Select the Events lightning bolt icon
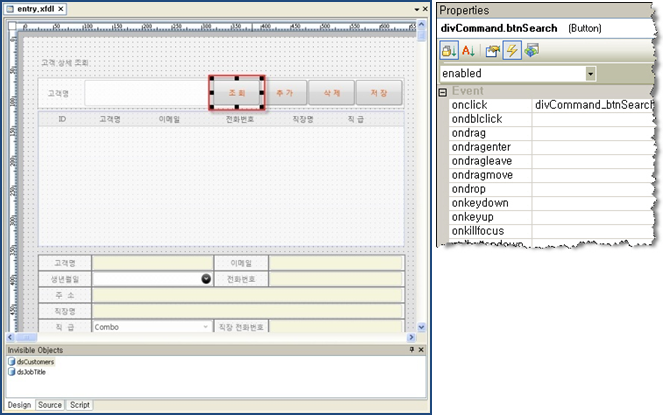 [x=511, y=51]
